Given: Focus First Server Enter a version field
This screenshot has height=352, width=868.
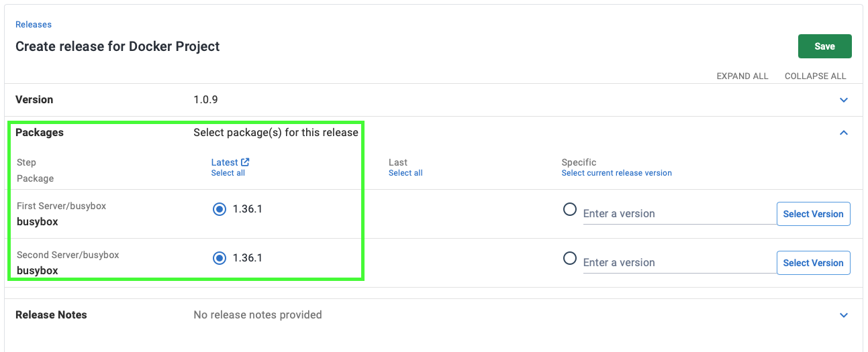Looking at the screenshot, I should [x=679, y=214].
